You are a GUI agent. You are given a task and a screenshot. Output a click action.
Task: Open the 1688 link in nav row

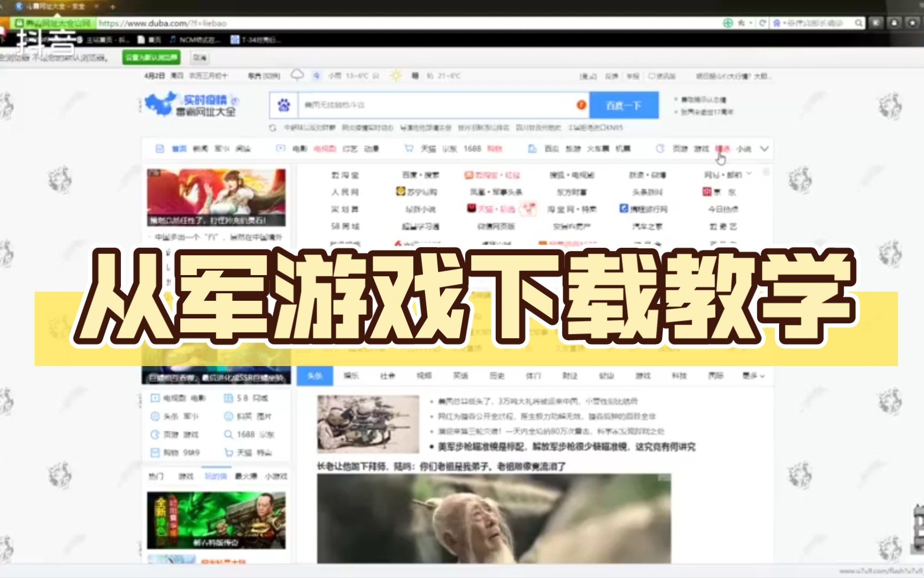click(x=472, y=149)
